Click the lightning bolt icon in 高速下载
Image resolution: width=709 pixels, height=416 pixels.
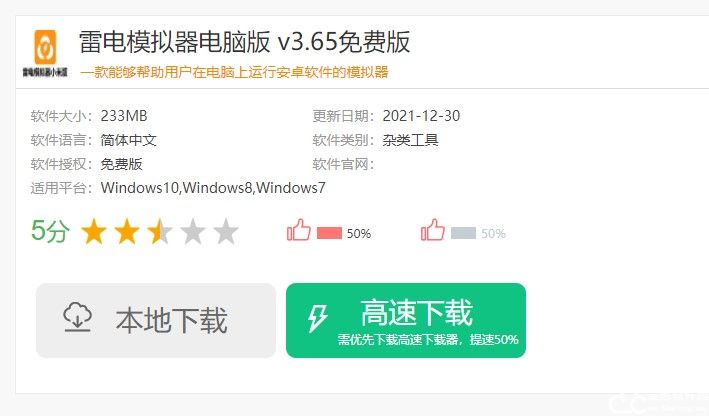pos(317,319)
